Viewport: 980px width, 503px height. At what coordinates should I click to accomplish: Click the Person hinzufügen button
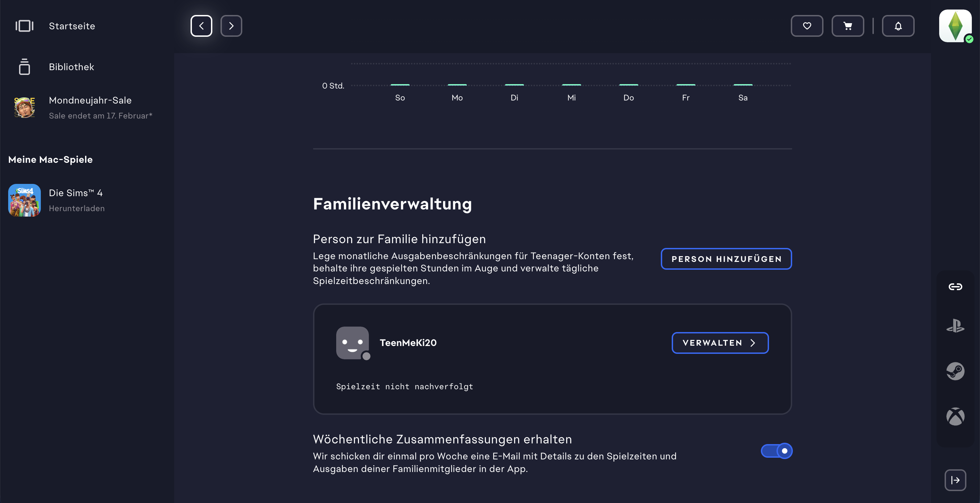pos(726,259)
